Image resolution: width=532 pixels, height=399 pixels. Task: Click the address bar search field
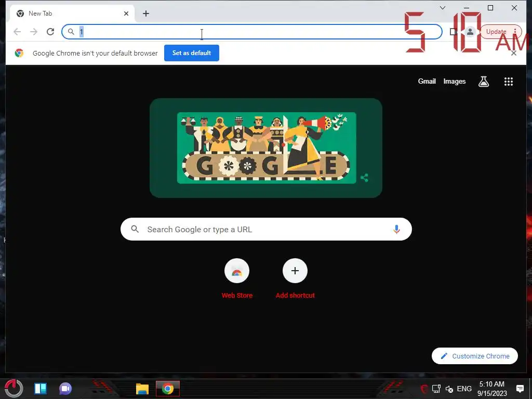[x=252, y=32]
